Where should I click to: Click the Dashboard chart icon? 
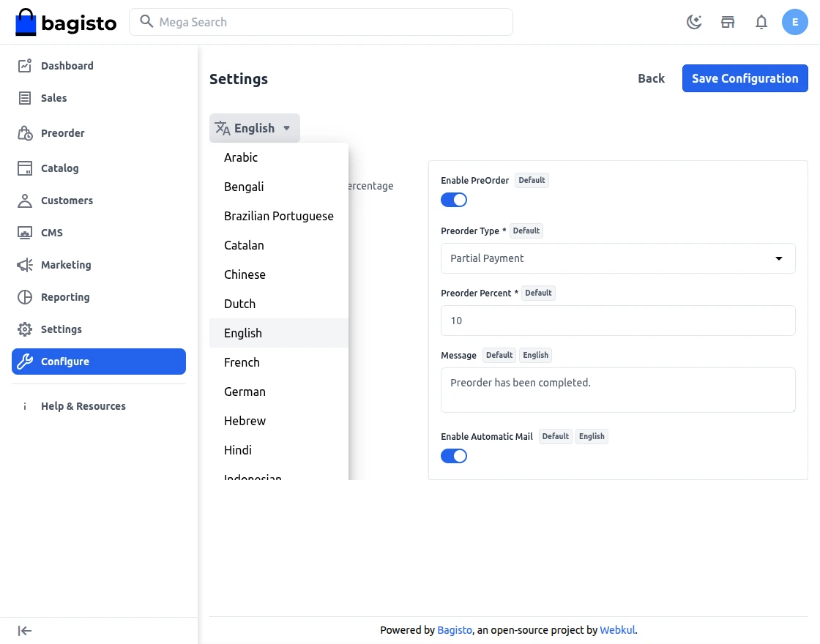pos(25,65)
